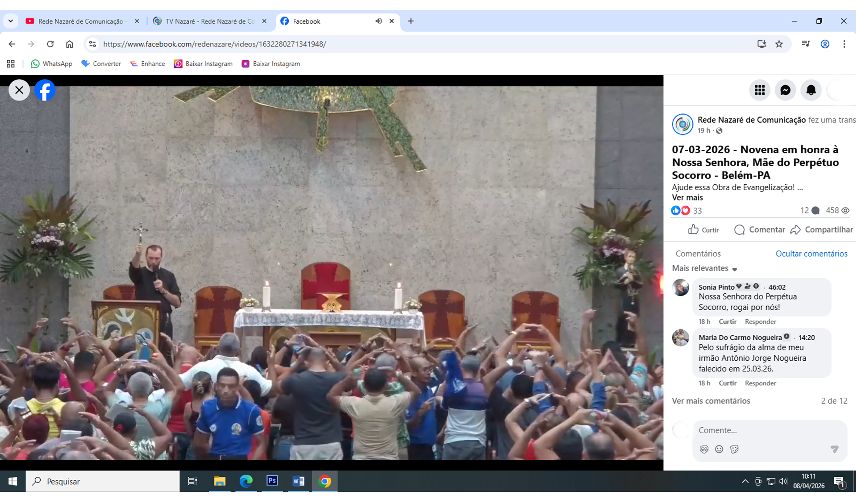Switch to the Rede Nazaré YouTube tab
This screenshot has width=857, height=504.
[x=80, y=21]
